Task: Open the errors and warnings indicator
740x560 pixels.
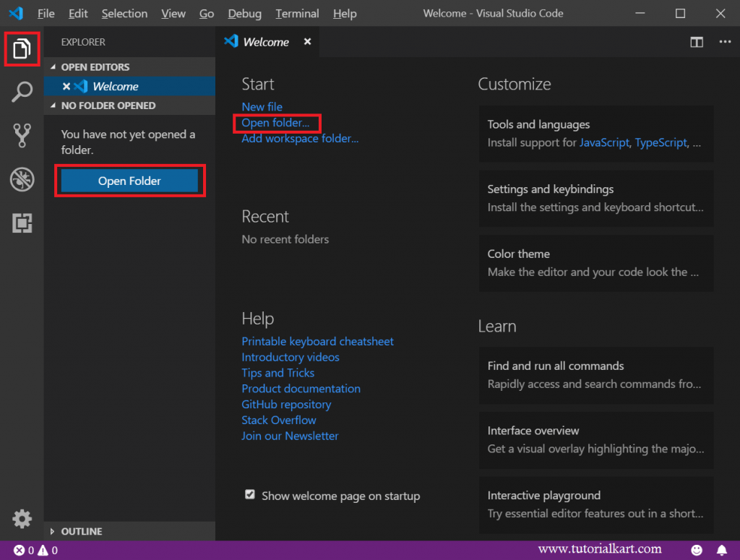Action: 25,550
